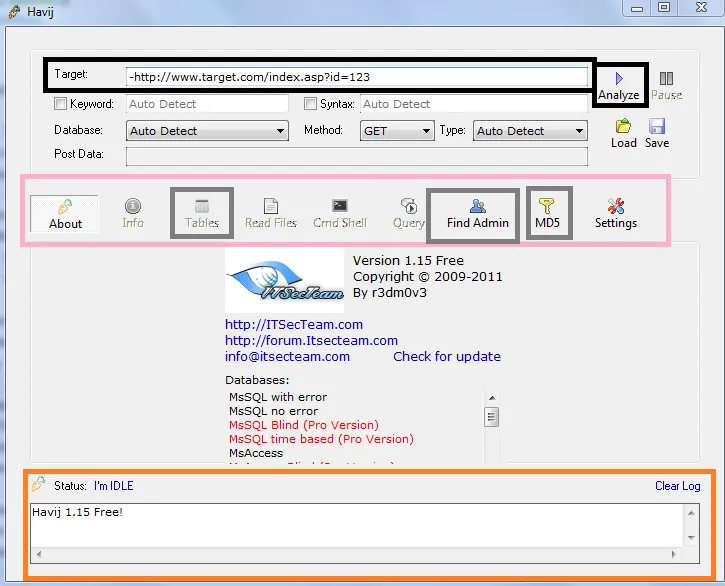
Task: Expand the Method GET dropdown
Action: [397, 131]
